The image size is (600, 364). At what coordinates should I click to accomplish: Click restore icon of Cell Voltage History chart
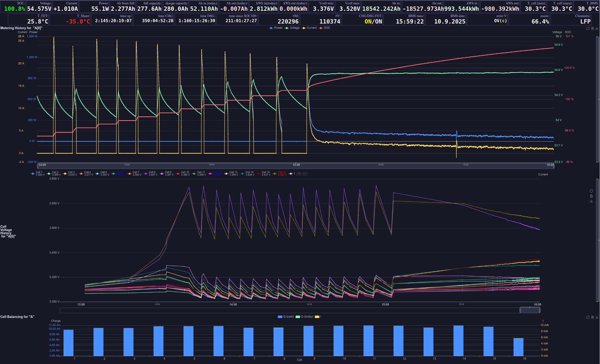pos(591,191)
